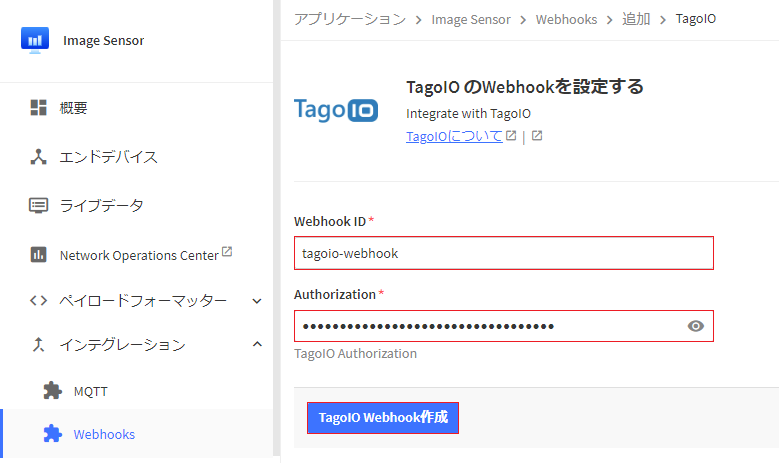Click the エンドデバイス device icon
This screenshot has height=463, width=779.
pyautogui.click(x=38, y=156)
